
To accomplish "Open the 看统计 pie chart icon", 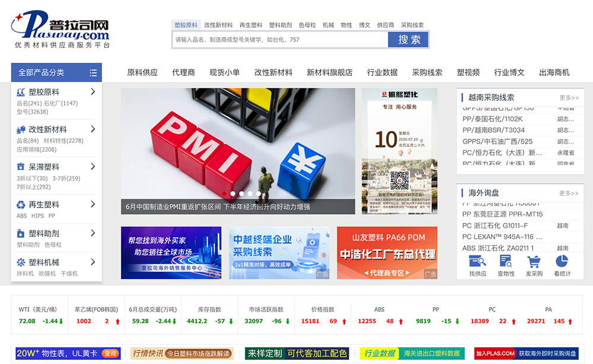I will pos(562,261).
